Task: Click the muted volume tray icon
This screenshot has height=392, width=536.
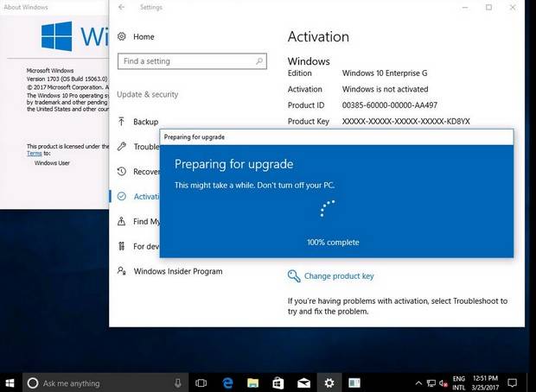Action: pyautogui.click(x=443, y=383)
